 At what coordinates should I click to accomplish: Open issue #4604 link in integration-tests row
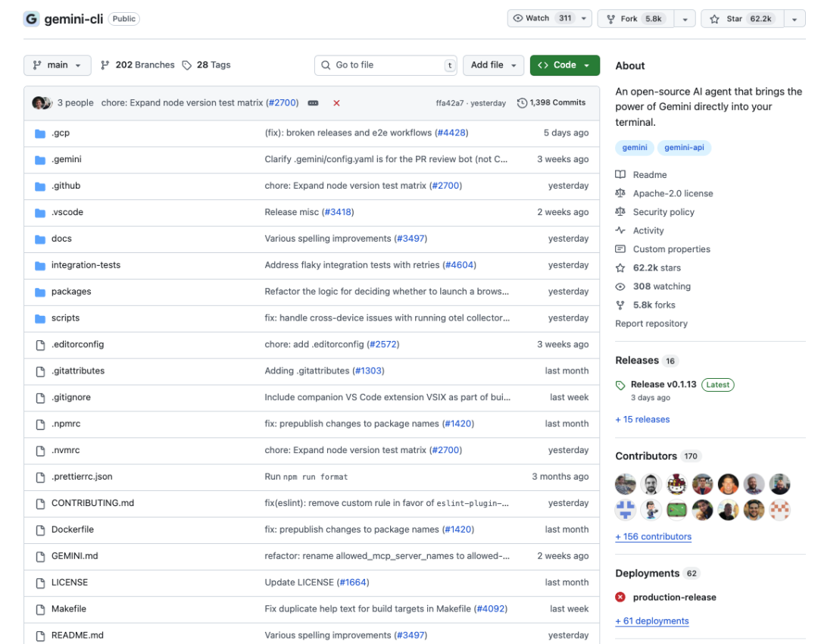click(459, 265)
